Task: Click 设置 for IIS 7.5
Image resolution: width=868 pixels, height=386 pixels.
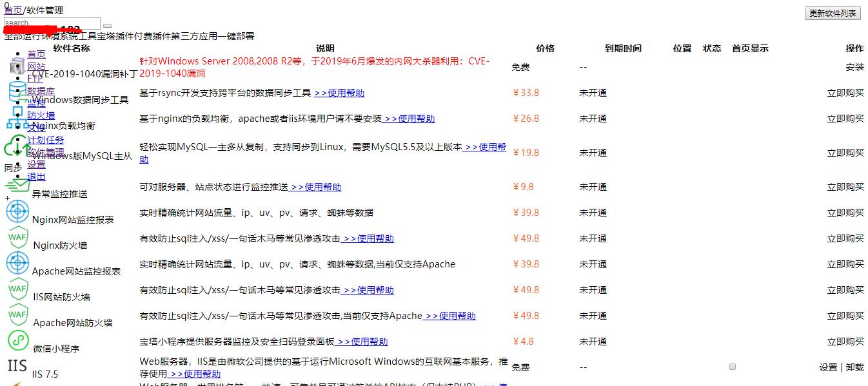Action: (x=828, y=367)
